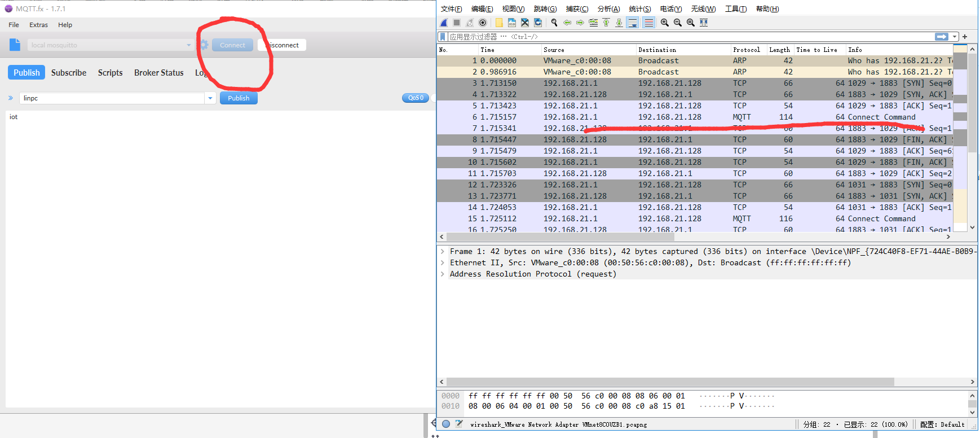Sort by the Length column header
980x438 pixels.
click(x=779, y=50)
